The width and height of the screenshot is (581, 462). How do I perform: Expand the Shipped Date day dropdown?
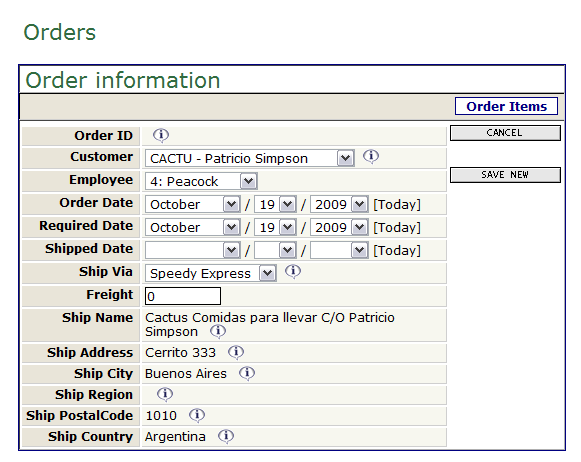coord(275,250)
